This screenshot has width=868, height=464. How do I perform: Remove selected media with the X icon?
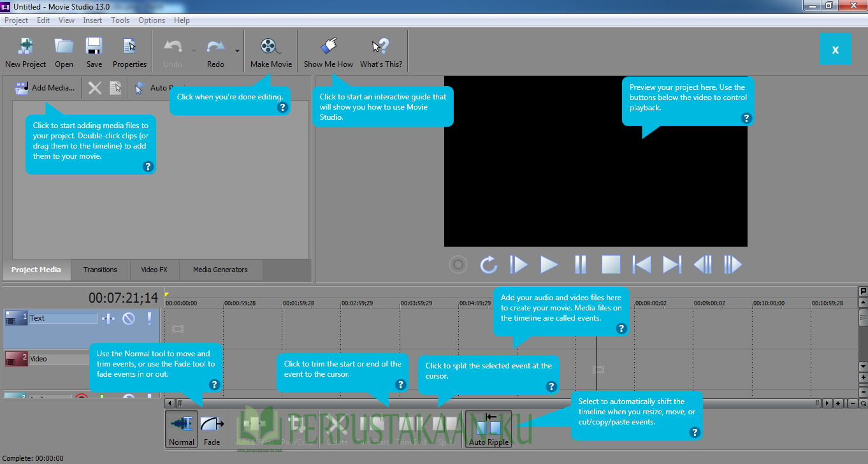click(x=95, y=88)
